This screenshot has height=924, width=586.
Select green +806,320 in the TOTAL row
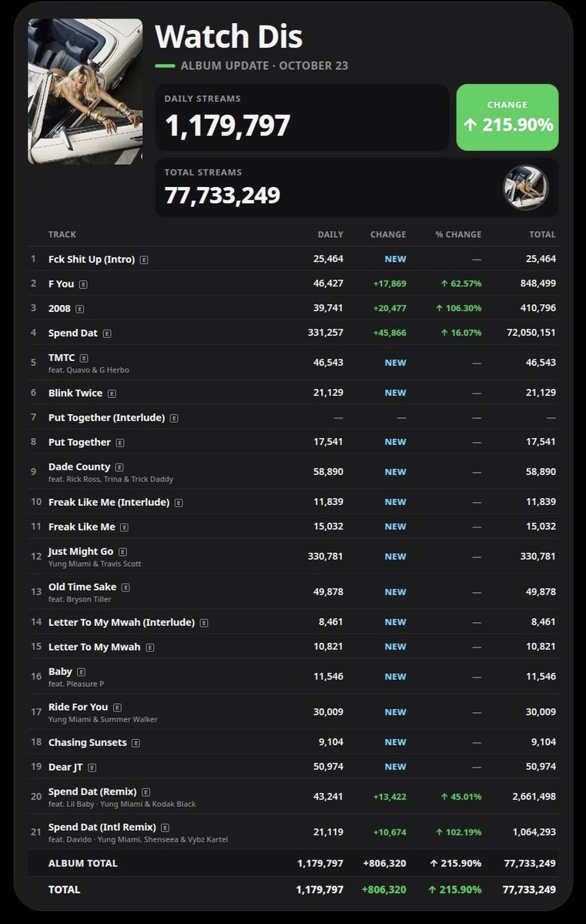point(384,889)
